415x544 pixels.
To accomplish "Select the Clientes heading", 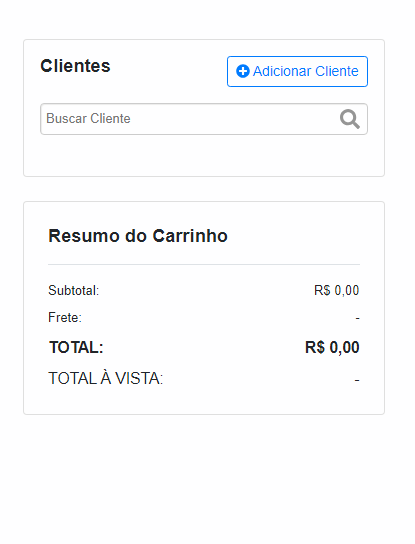I will [75, 66].
